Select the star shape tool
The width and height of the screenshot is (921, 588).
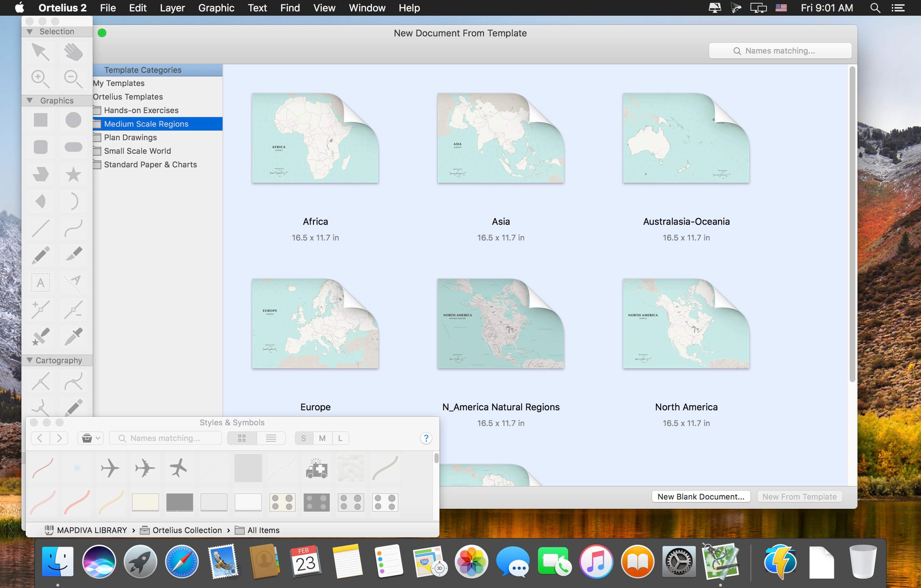73,174
